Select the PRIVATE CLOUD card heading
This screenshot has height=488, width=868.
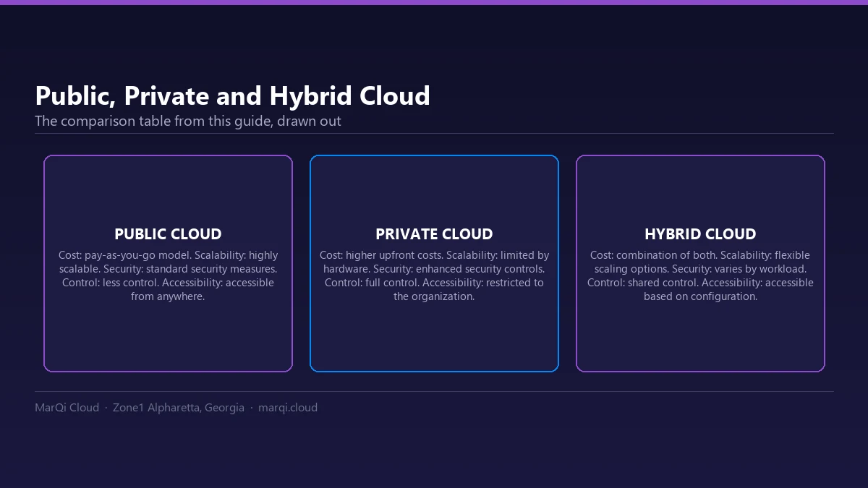tap(434, 234)
